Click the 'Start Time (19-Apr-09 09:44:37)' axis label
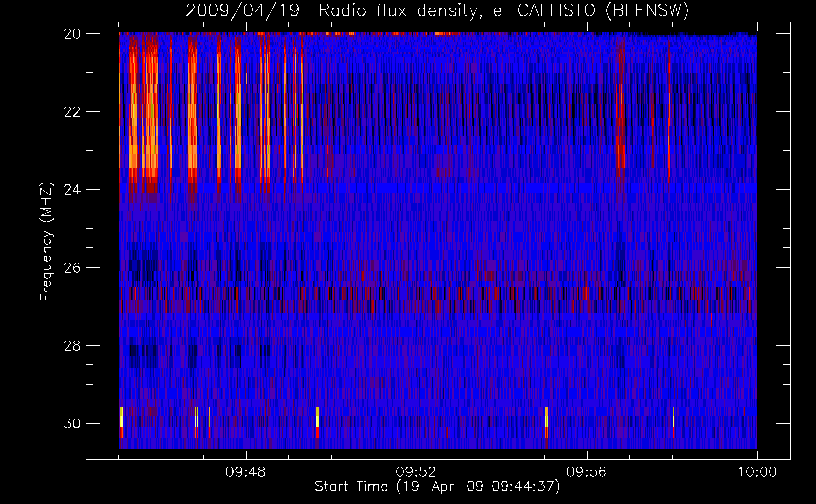 (437, 487)
